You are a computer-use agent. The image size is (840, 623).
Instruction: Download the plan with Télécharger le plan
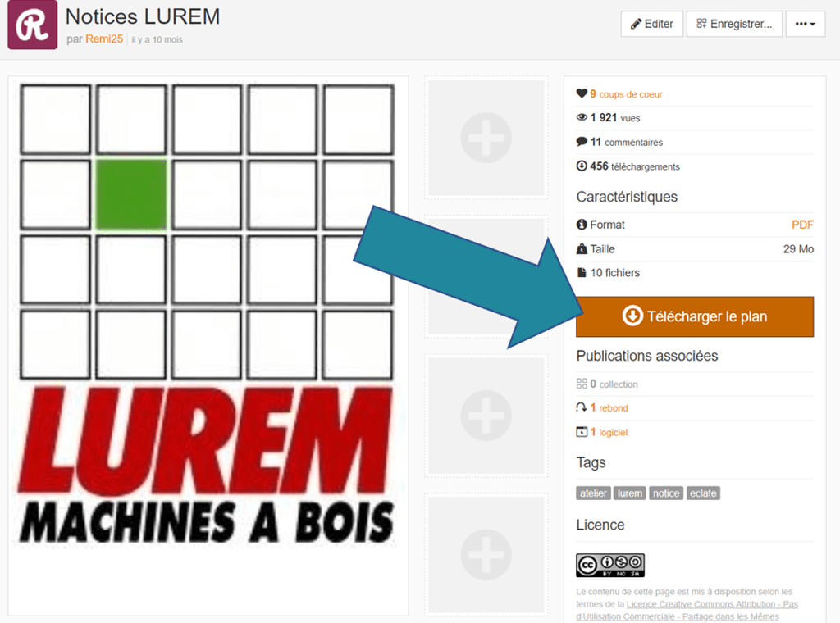click(x=695, y=317)
